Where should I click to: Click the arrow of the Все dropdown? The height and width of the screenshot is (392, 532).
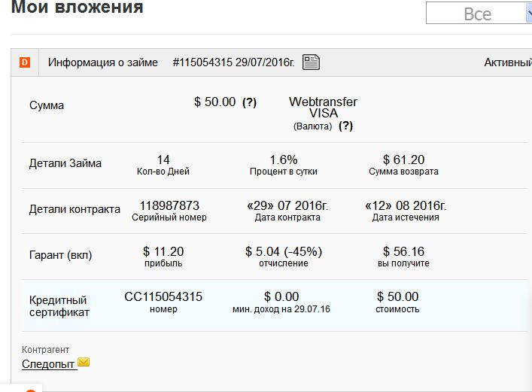pyautogui.click(x=529, y=14)
